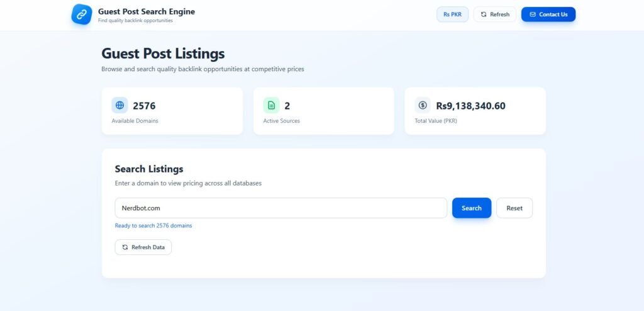644x311 pixels.
Task: Click the Rs9,138,340.60 total value amount
Action: click(x=470, y=106)
